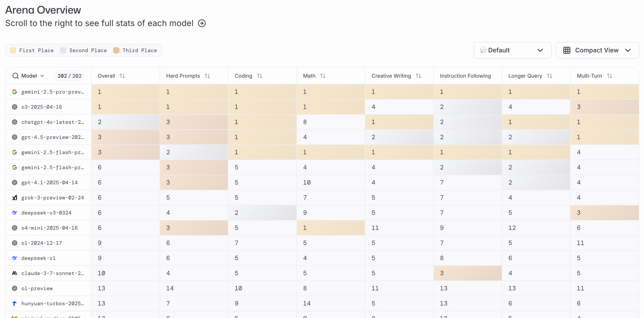The image size is (644, 318).
Task: Click the Second Place legend swatch
Action: tap(63, 50)
